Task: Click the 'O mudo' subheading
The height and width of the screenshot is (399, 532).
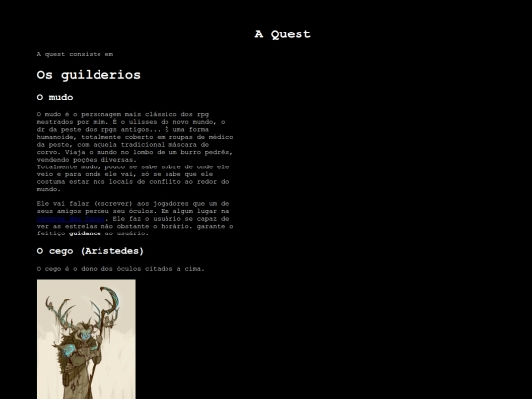Action: click(55, 97)
